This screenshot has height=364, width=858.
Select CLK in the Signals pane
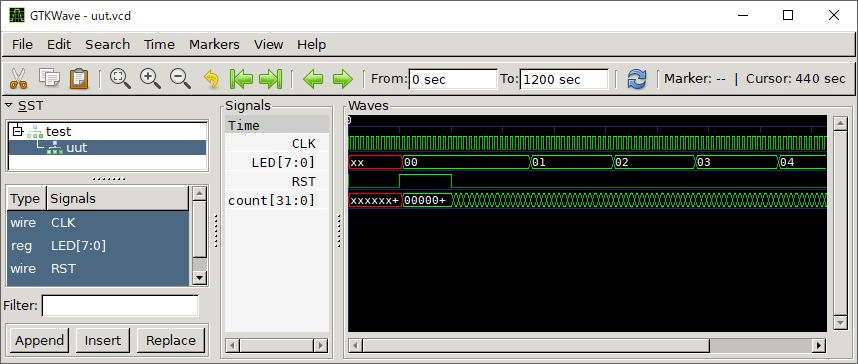point(304,144)
